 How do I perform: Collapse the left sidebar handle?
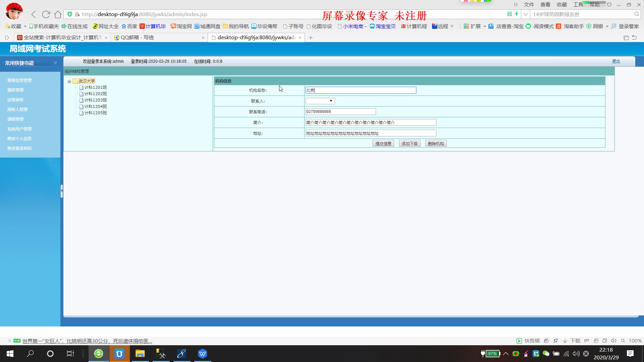pyautogui.click(x=62, y=191)
